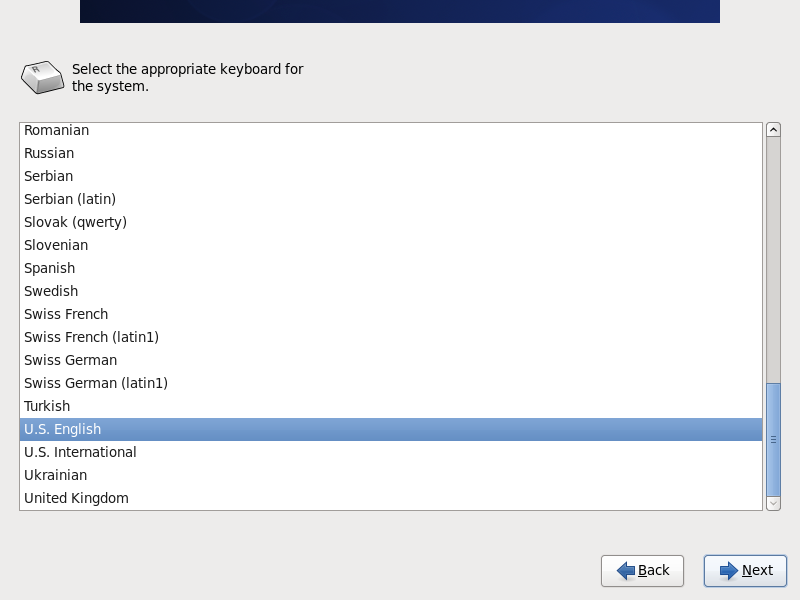Select United Kingdom keyboard layout
The height and width of the screenshot is (600, 800).
click(x=391, y=498)
